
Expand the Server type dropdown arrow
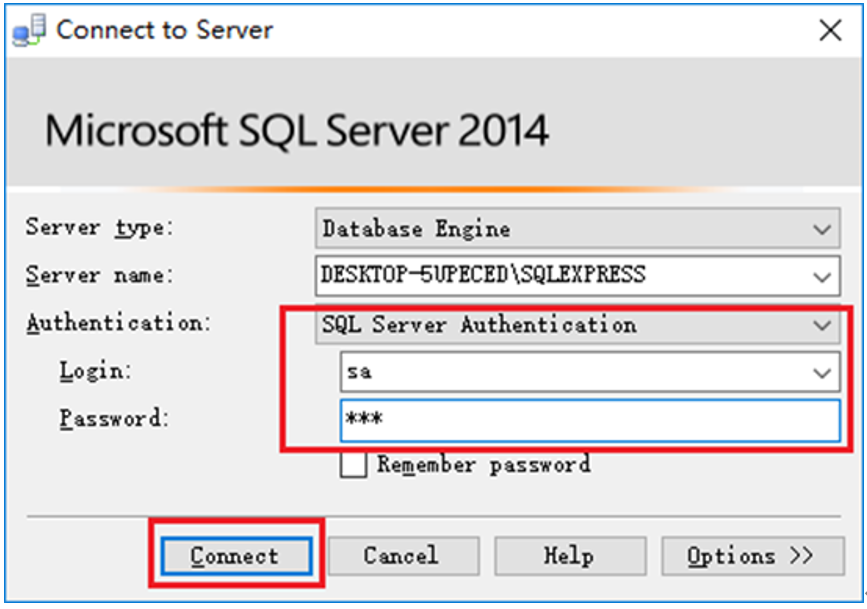click(822, 229)
